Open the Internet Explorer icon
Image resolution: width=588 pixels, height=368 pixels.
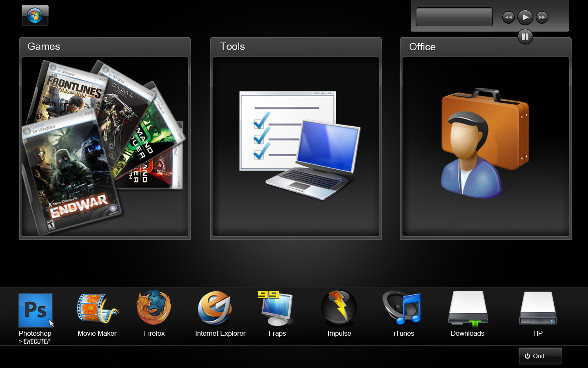point(215,309)
